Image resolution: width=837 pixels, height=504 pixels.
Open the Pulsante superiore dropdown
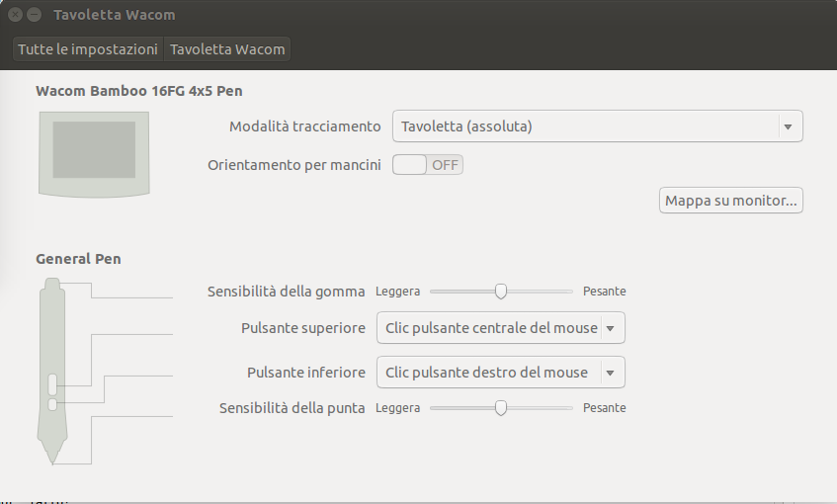click(501, 328)
